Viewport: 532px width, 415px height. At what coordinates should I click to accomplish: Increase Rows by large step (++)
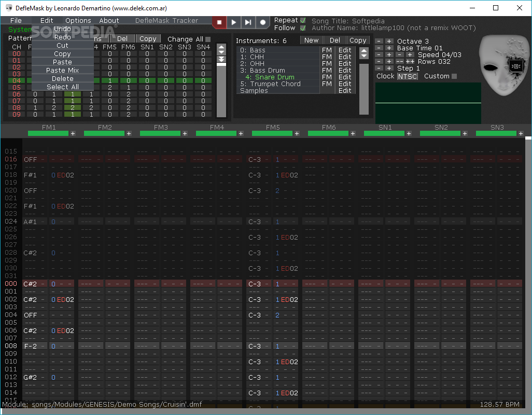click(x=410, y=61)
